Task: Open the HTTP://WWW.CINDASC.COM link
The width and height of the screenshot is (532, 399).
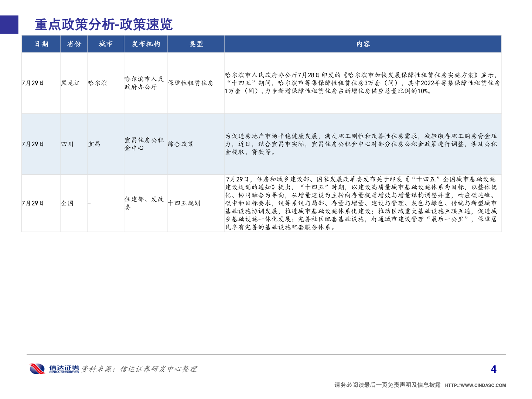Action: tap(475, 385)
